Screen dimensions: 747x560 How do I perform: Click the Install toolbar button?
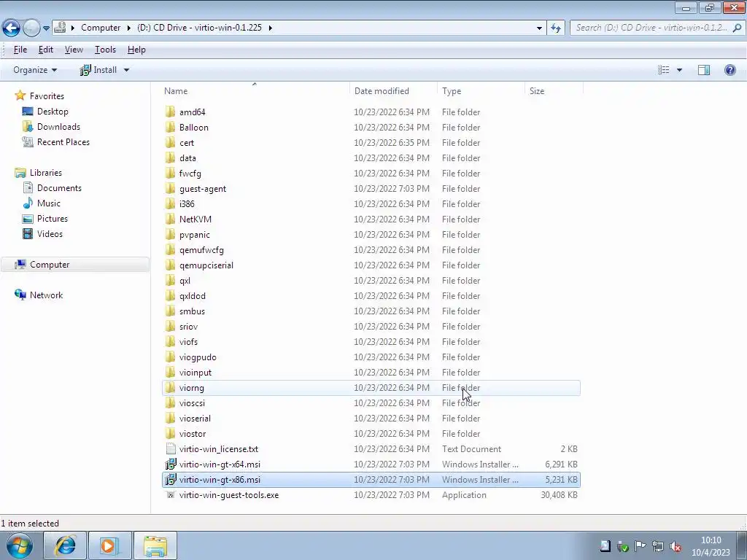point(98,70)
